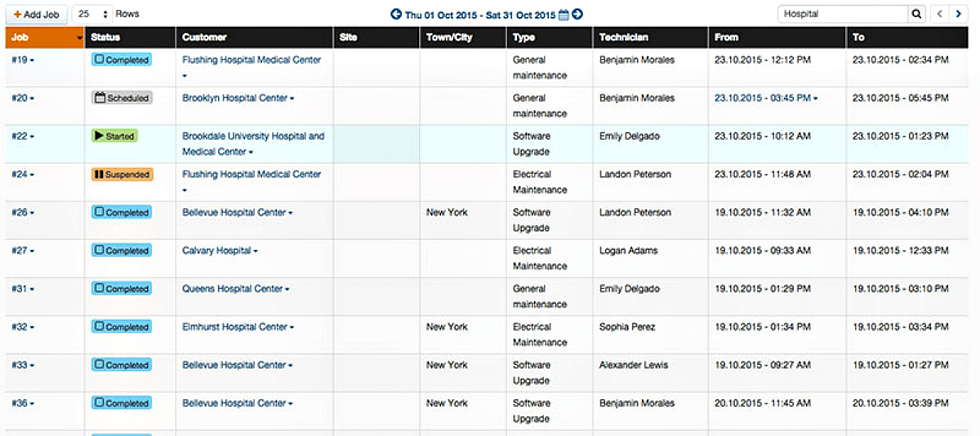Click the Completed status badge for job #27
980x436 pixels.
[x=121, y=251]
